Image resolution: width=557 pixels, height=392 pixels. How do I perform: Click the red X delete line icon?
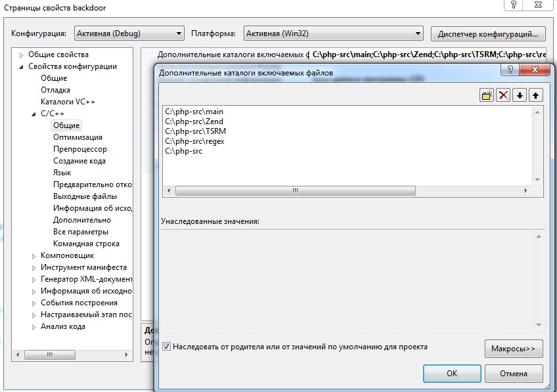click(x=503, y=95)
